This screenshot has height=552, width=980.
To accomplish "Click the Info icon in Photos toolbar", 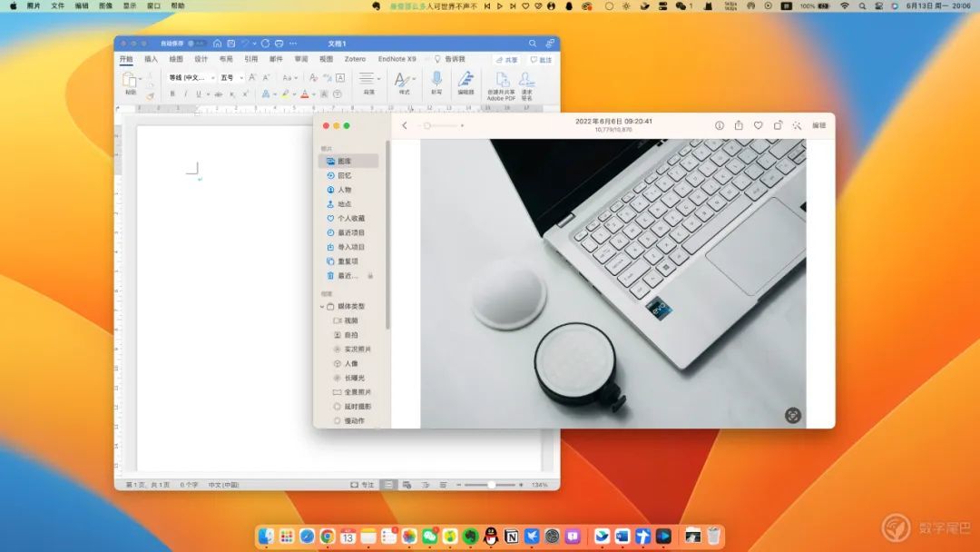I will coord(720,125).
